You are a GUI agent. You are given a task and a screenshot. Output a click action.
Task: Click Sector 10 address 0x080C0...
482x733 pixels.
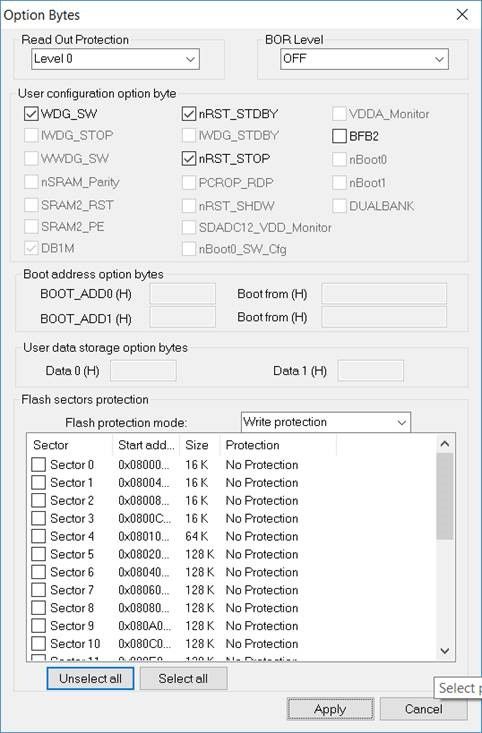click(x=144, y=643)
